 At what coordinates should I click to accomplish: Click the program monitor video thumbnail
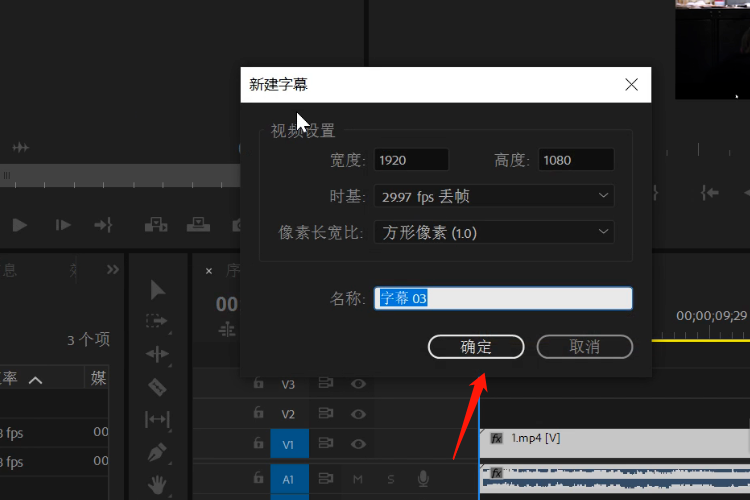pos(713,49)
